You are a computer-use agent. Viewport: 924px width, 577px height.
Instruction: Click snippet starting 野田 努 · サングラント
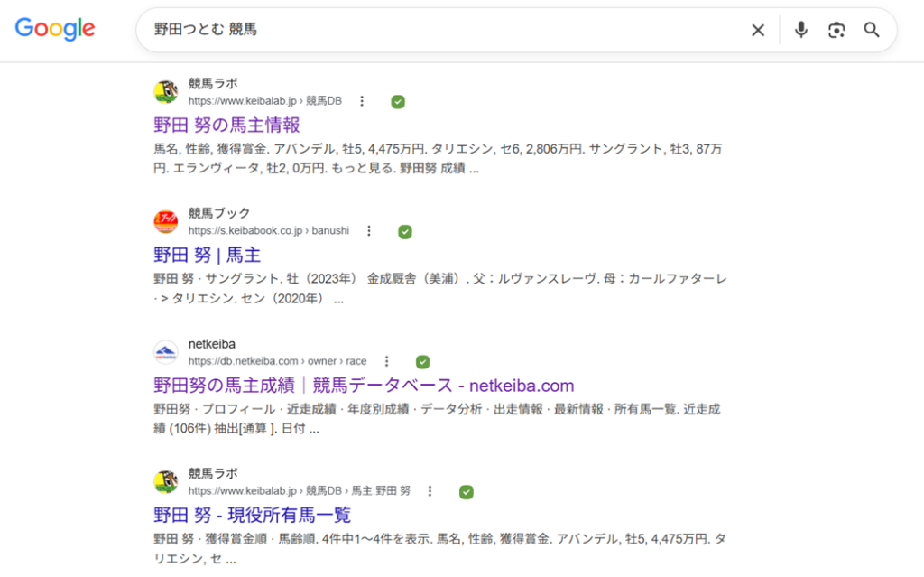click(440, 289)
